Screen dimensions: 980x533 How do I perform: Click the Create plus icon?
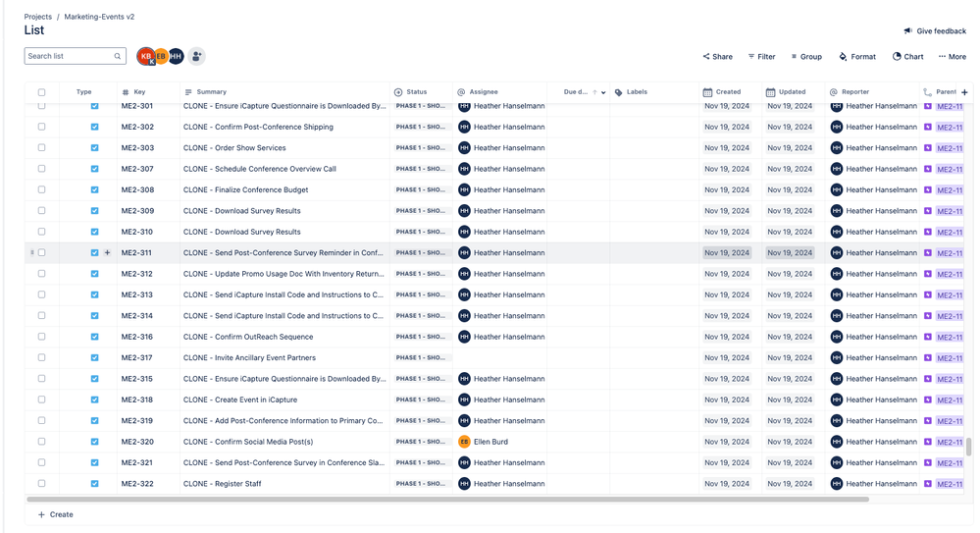[41, 515]
